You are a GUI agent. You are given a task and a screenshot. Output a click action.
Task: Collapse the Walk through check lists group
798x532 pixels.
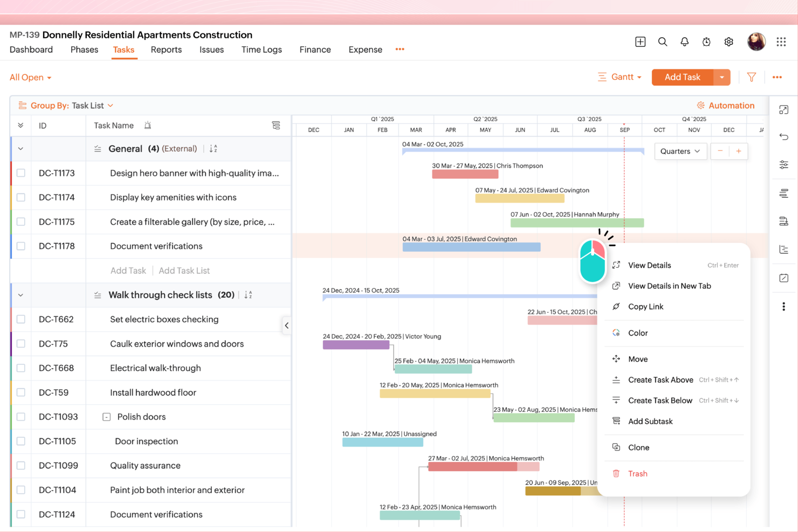(20, 295)
